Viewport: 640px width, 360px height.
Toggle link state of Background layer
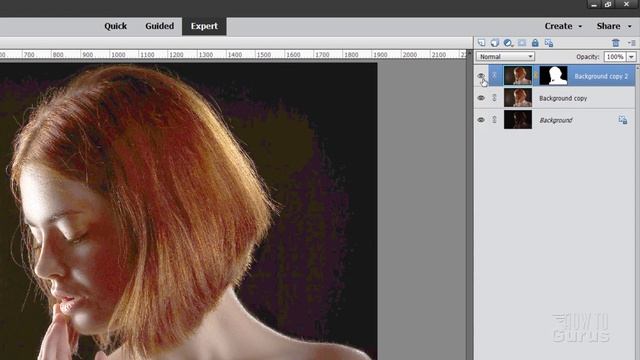pos(494,120)
